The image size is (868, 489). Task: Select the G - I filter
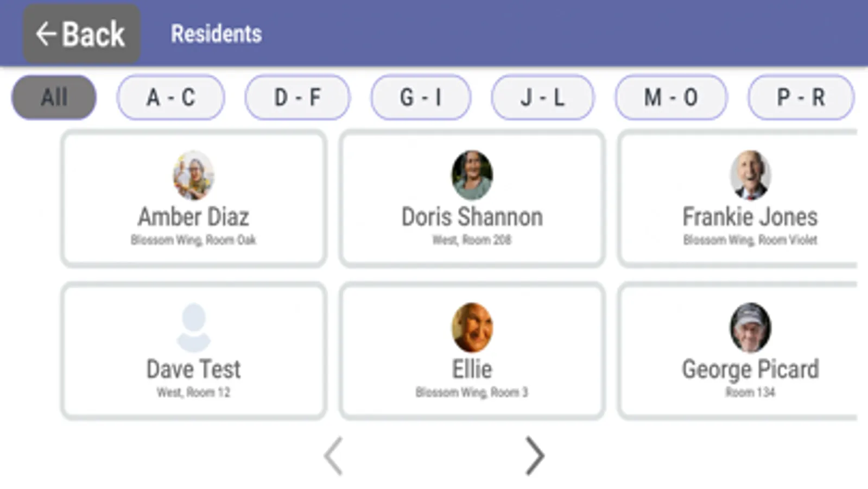click(421, 97)
